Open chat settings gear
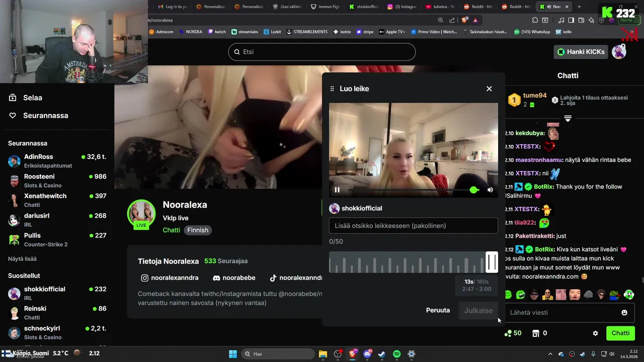The height and width of the screenshot is (362, 644). pos(595,333)
